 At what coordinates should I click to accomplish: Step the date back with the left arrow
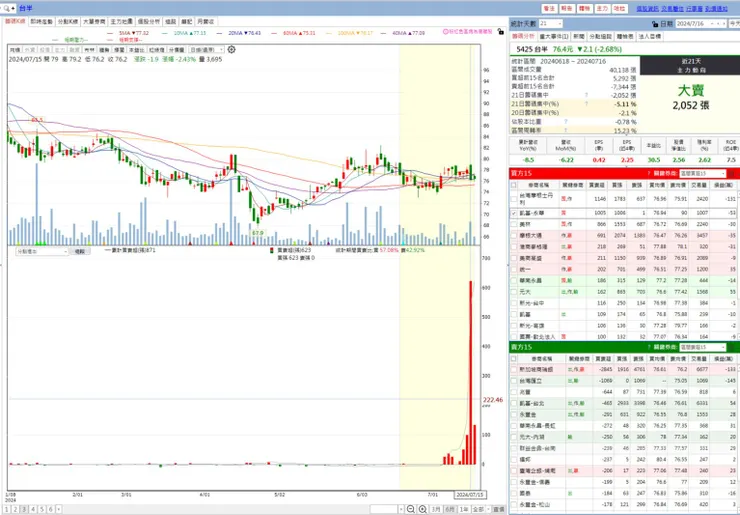(718, 24)
